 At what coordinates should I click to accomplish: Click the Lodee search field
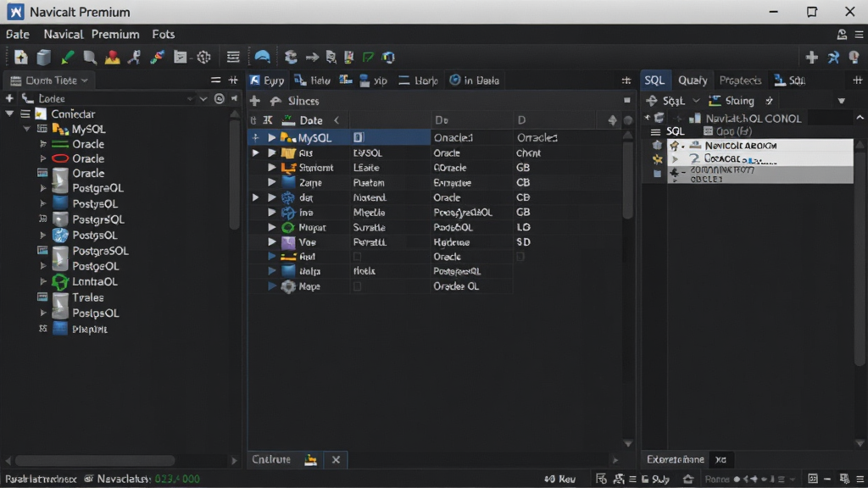(x=113, y=98)
